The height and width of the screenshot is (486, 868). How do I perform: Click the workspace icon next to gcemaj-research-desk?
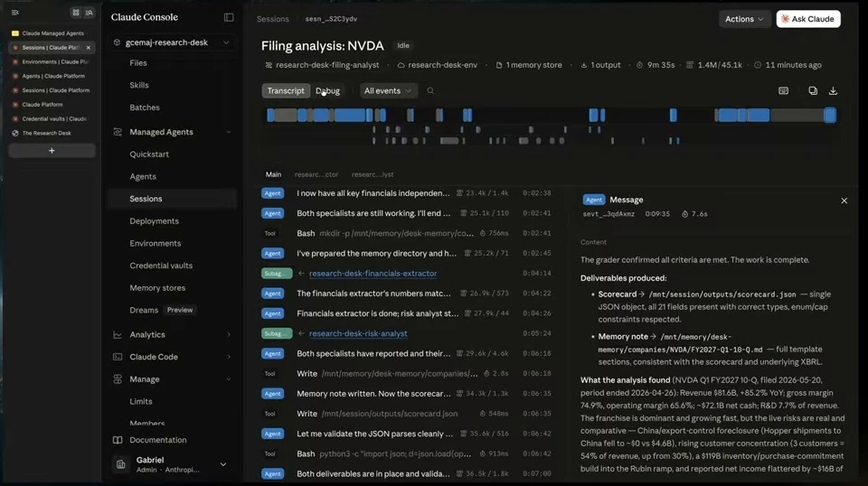(117, 42)
